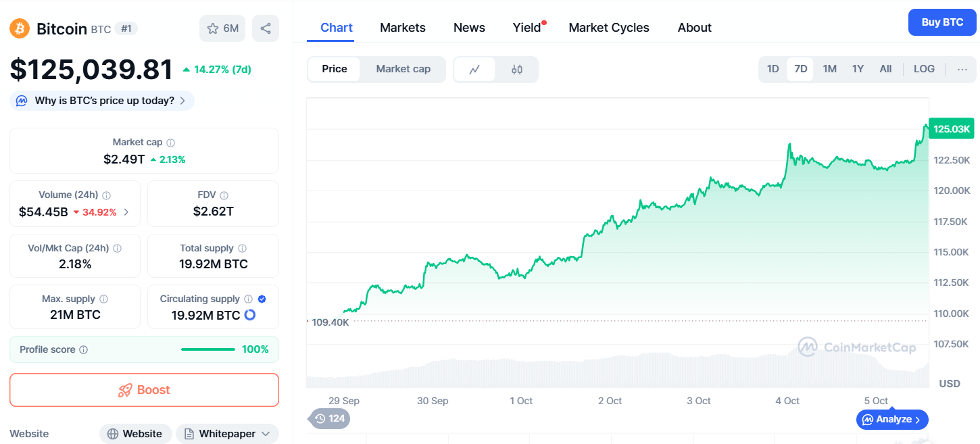Toggle LOG scale on chart
This screenshot has width=980, height=444.
[924, 69]
